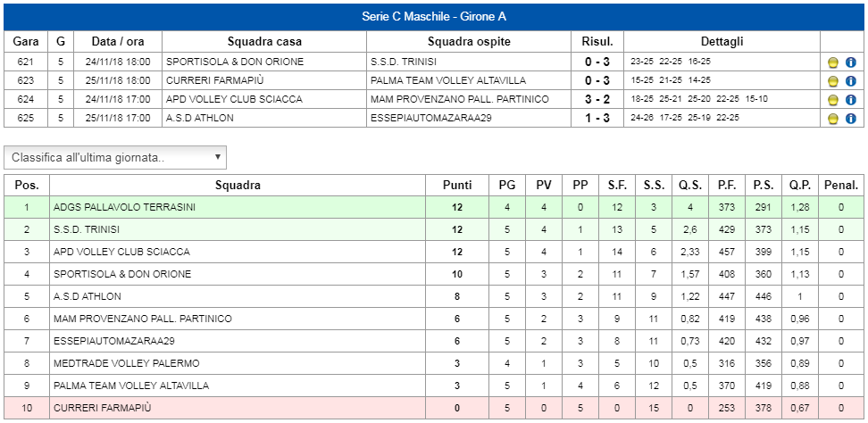Click the Q.S. column header
Screen dimensions: 868x423
tap(690, 186)
